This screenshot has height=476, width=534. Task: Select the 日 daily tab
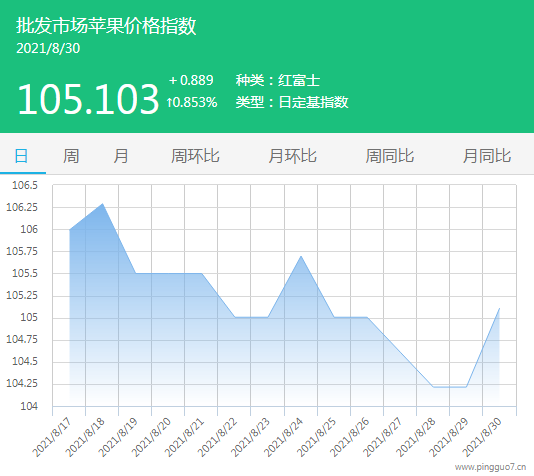pyautogui.click(x=21, y=156)
